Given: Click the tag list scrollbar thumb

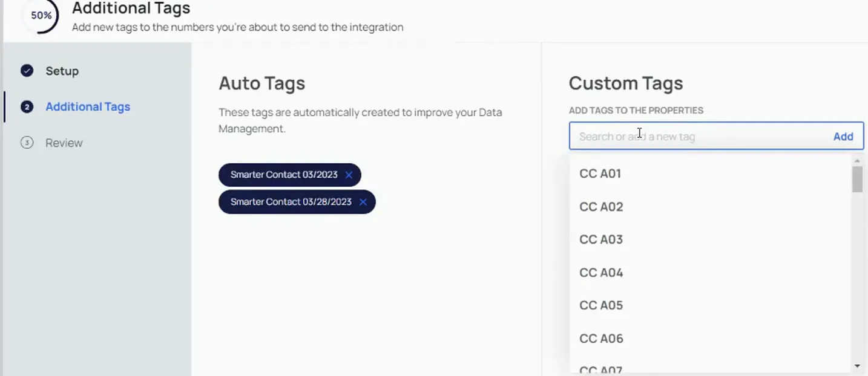Looking at the screenshot, I should 857,180.
